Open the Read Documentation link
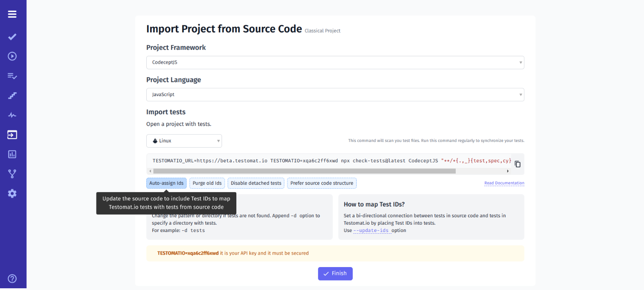The height and width of the screenshot is (290, 644). 504,183
